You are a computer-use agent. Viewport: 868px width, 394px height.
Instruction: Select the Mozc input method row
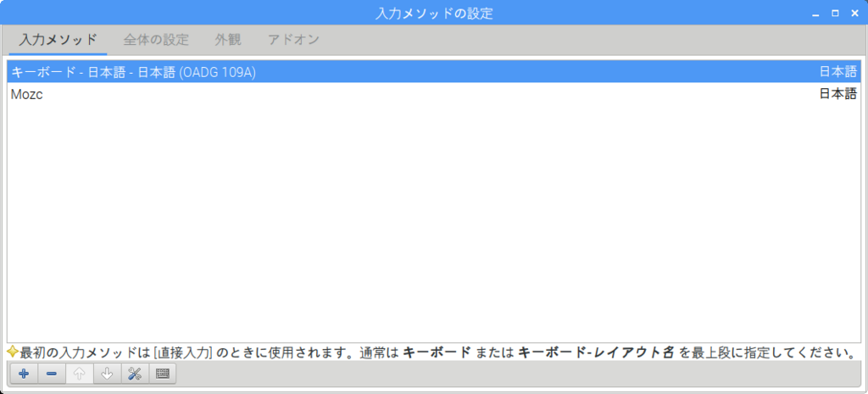[x=434, y=94]
